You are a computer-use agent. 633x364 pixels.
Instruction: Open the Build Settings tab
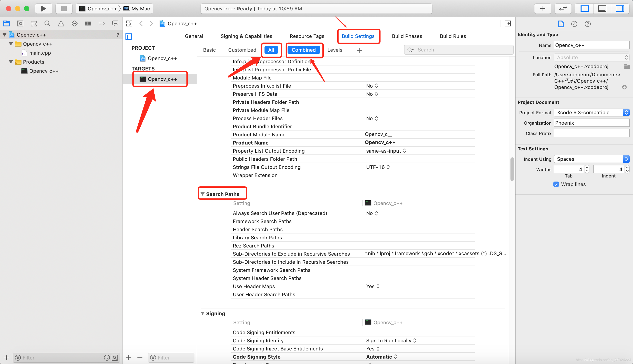tap(358, 36)
